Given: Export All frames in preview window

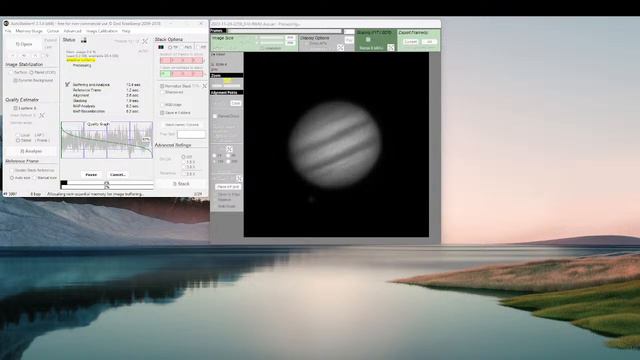Looking at the screenshot, I should 429,42.
